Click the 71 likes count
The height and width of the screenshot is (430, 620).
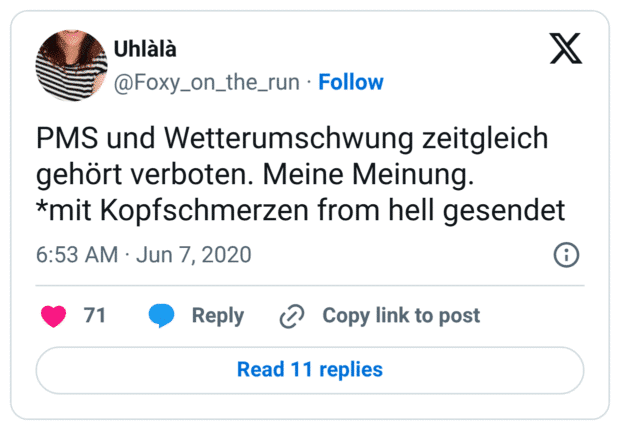pyautogui.click(x=95, y=316)
